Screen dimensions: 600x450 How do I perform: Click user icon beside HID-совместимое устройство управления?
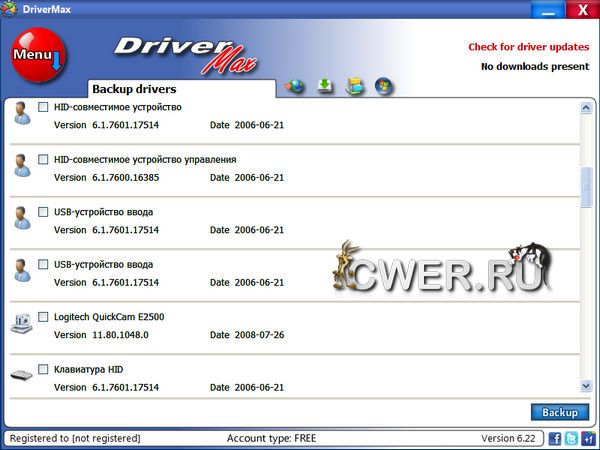tap(22, 165)
